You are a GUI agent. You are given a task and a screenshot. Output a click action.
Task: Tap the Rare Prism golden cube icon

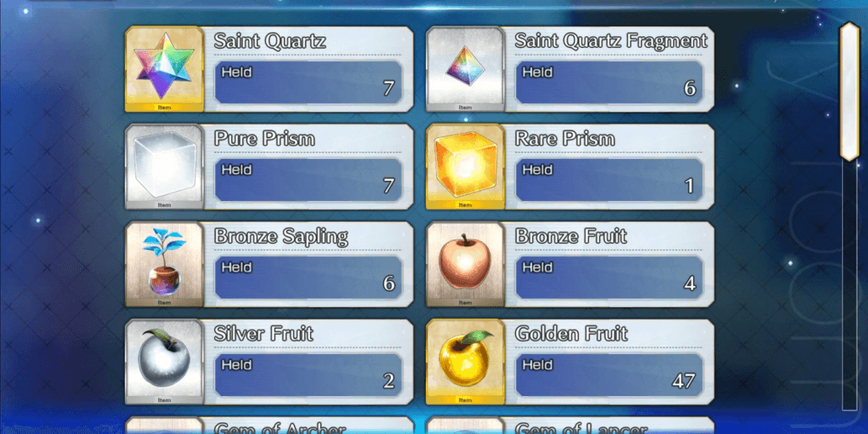click(x=465, y=167)
